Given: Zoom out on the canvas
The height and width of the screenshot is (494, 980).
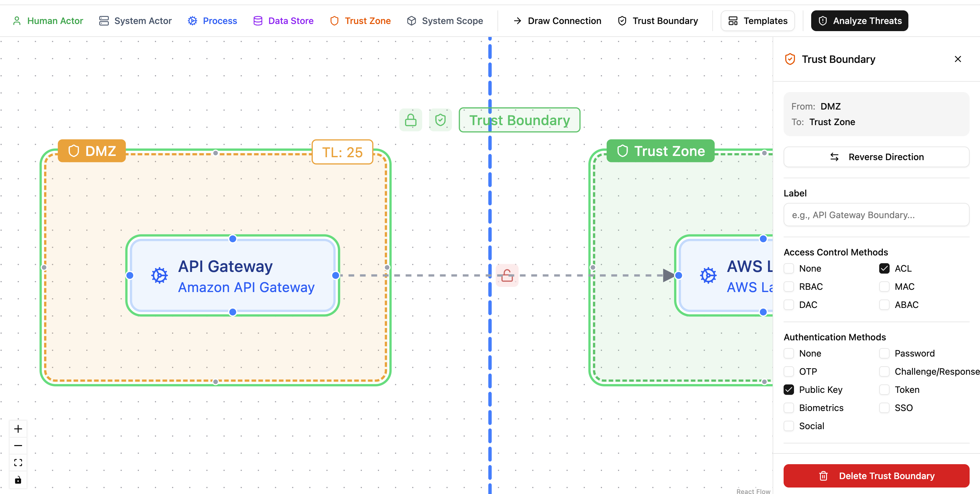Looking at the screenshot, I should 18,446.
